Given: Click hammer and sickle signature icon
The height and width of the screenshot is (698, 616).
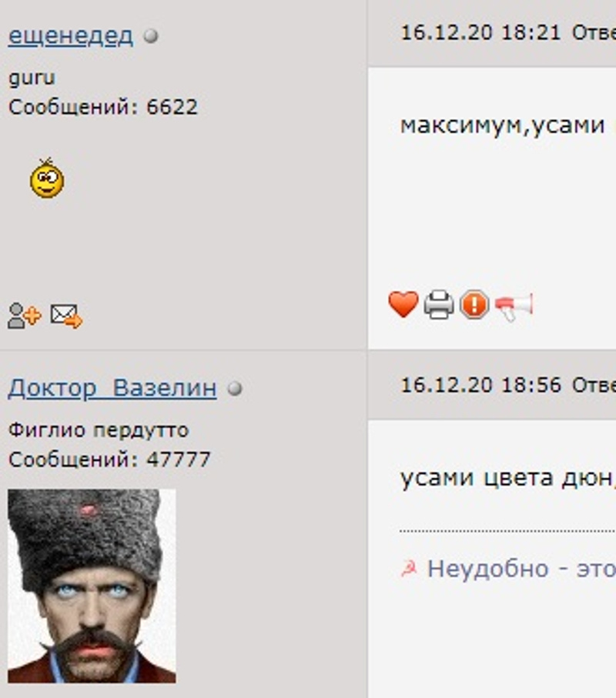Looking at the screenshot, I should click(x=409, y=569).
